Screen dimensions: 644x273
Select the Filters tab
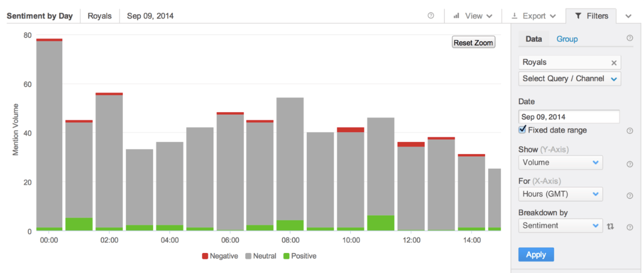coord(591,16)
